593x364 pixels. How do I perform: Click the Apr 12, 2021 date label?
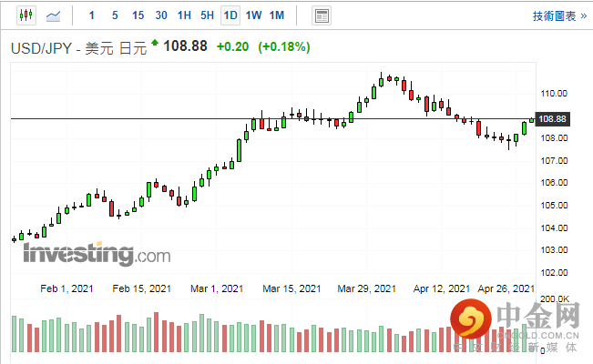(442, 288)
